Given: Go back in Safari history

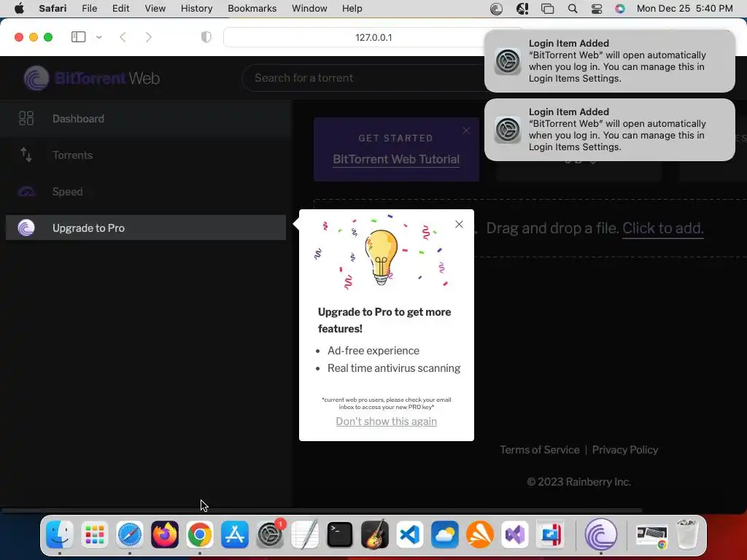Looking at the screenshot, I should tap(123, 37).
